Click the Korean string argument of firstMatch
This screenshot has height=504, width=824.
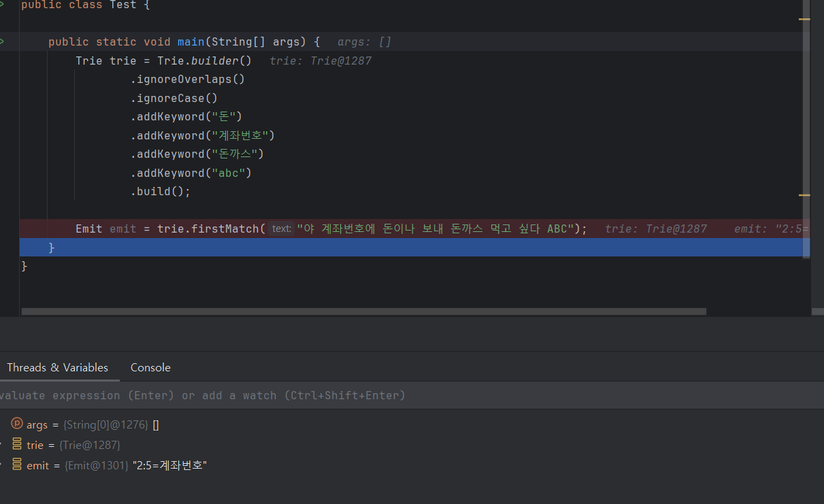click(435, 229)
